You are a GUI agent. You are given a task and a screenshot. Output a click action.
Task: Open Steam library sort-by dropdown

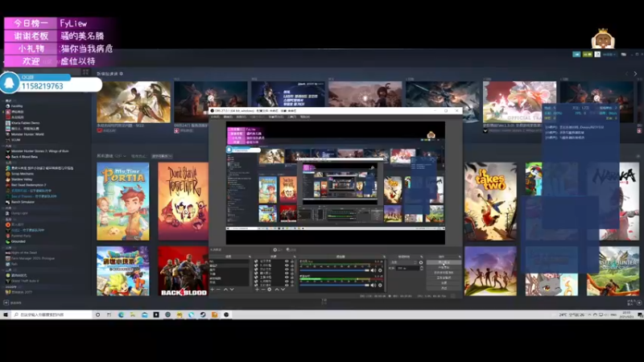coord(162,156)
